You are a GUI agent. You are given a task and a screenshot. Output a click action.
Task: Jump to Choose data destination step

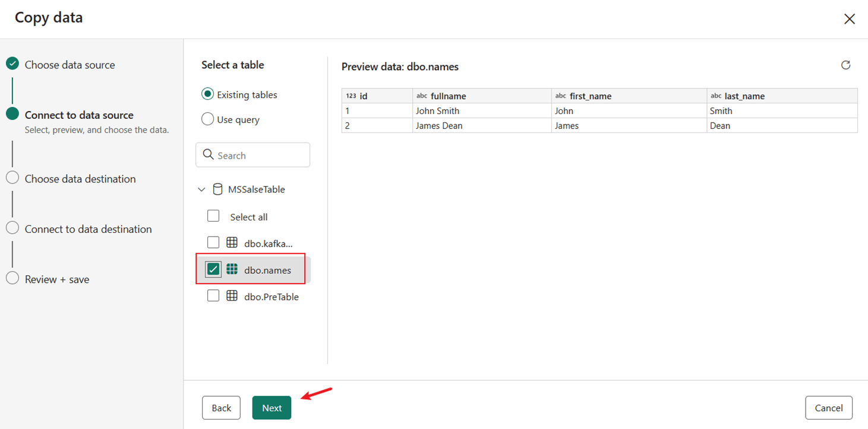tap(80, 179)
